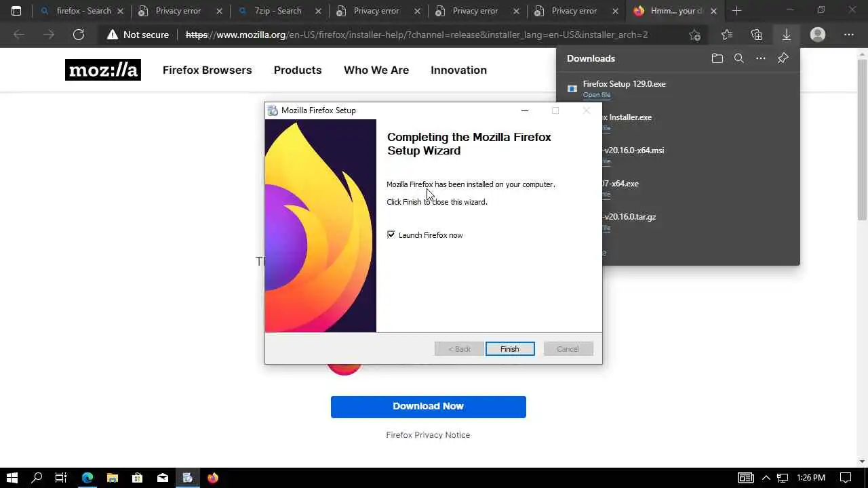Viewport: 868px width, 488px height.
Task: Search downloads with magnifier icon
Action: (739, 58)
